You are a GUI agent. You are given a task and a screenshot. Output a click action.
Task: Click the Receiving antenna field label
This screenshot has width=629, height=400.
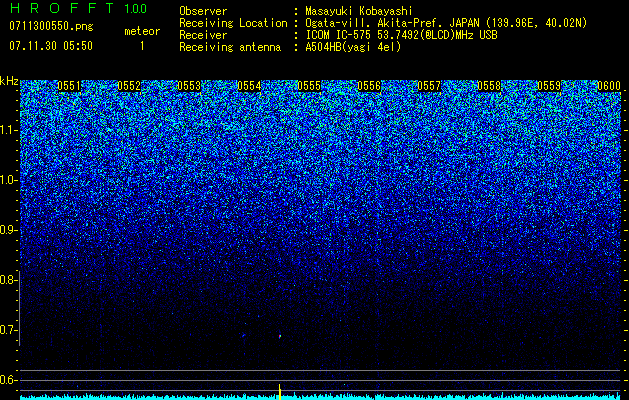click(230, 47)
